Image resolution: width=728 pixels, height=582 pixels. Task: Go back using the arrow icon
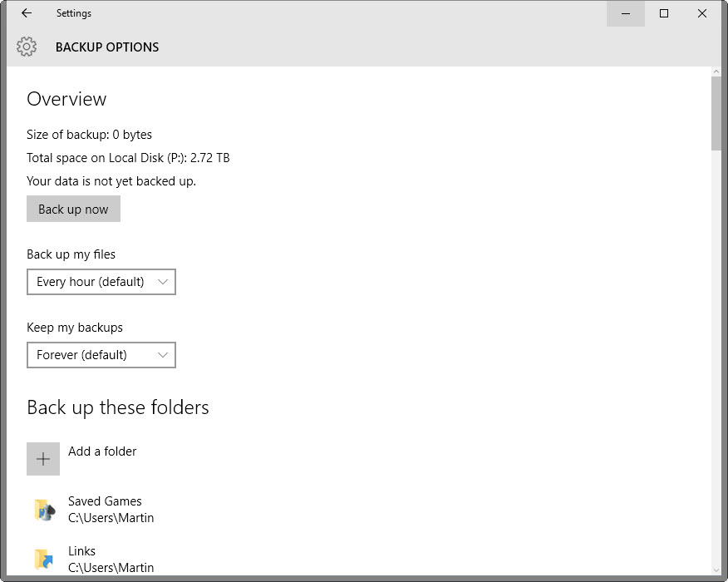27,13
